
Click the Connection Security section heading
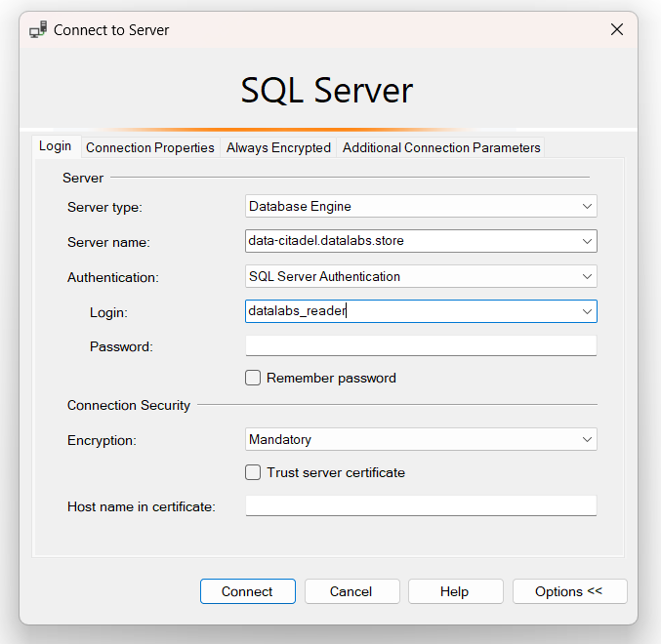[129, 405]
